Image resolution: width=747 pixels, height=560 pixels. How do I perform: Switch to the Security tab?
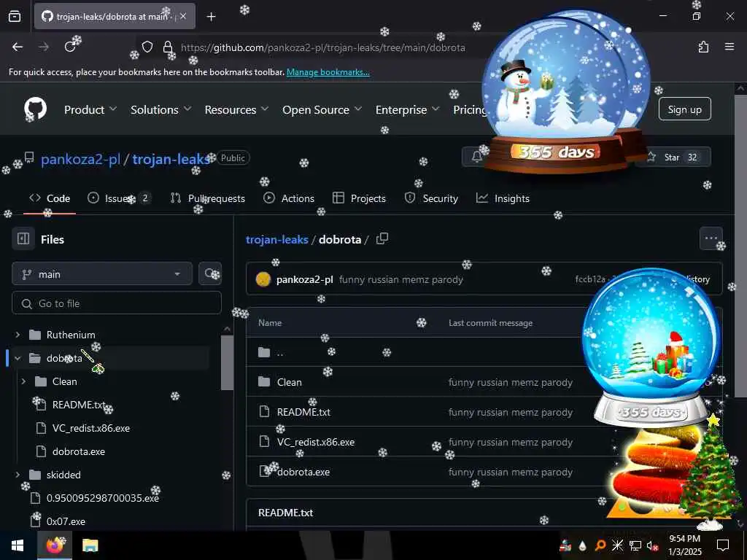431,198
